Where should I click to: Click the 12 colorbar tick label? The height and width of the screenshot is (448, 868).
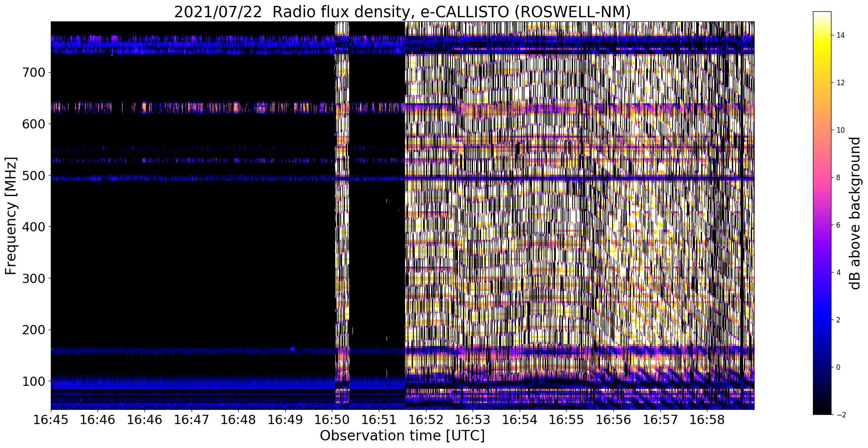point(840,83)
